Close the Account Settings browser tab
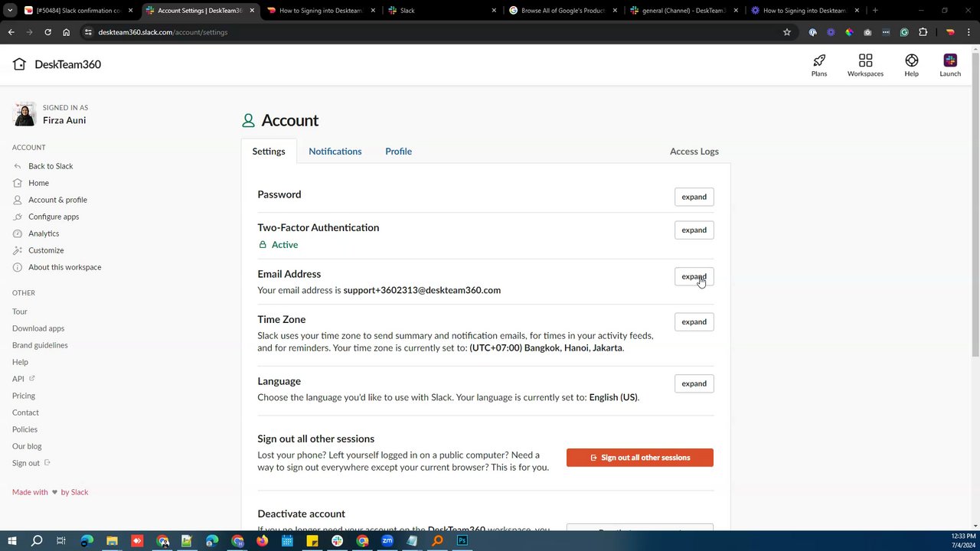980x551 pixels. (x=252, y=11)
